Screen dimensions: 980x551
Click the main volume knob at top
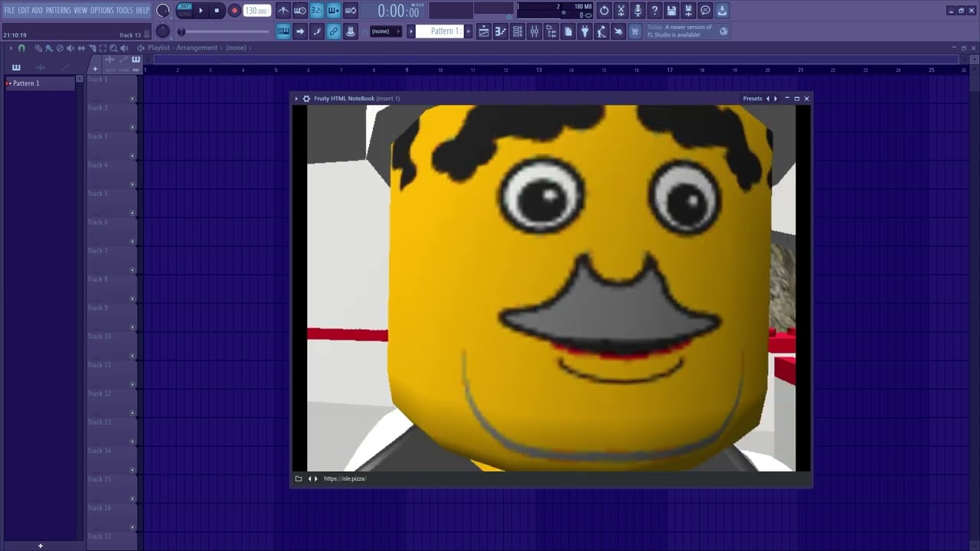click(162, 11)
